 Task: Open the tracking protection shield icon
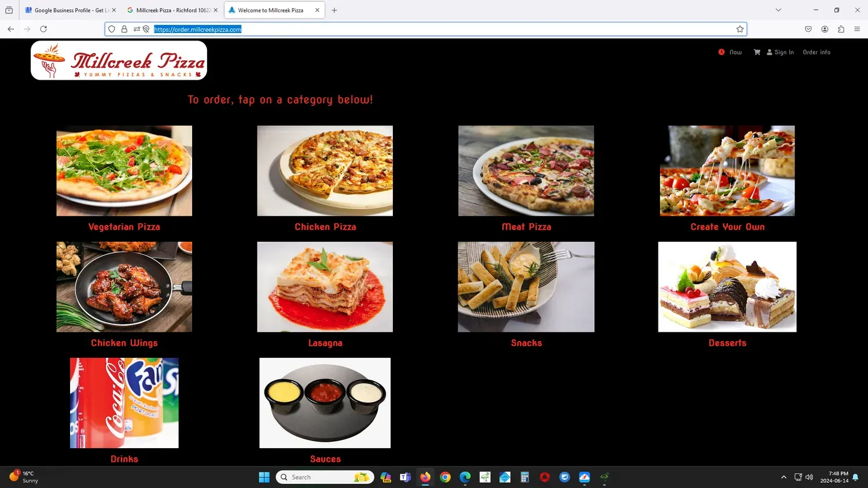click(x=112, y=29)
